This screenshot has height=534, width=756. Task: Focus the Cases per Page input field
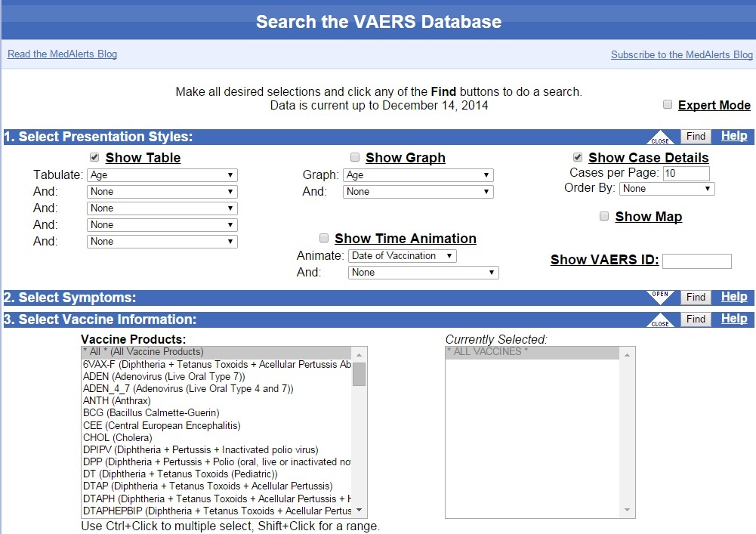[x=686, y=173]
